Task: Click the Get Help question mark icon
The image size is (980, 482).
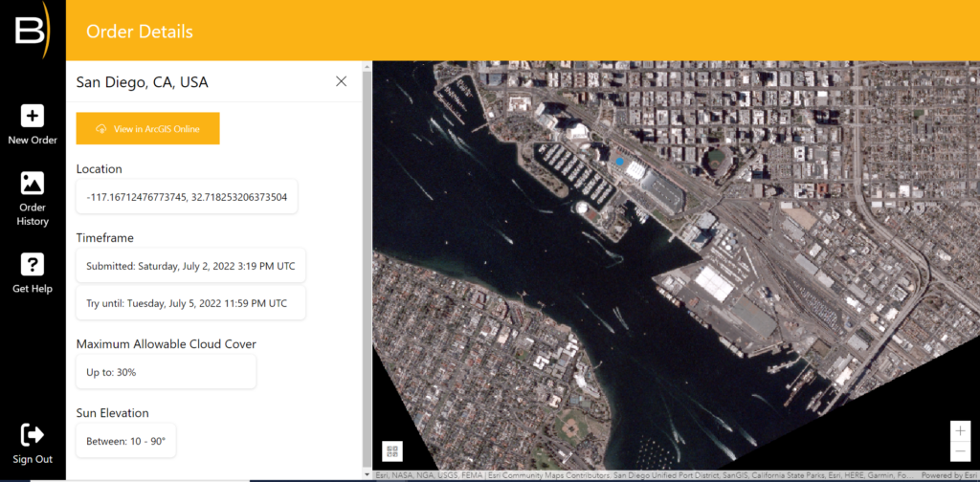Action: click(x=33, y=264)
